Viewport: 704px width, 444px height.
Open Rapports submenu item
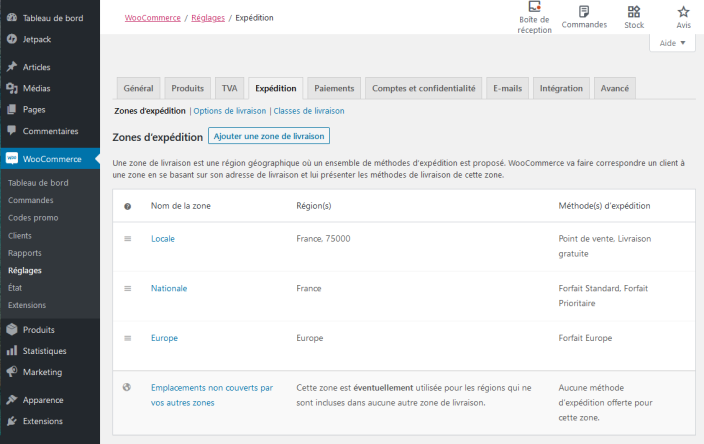coord(25,253)
